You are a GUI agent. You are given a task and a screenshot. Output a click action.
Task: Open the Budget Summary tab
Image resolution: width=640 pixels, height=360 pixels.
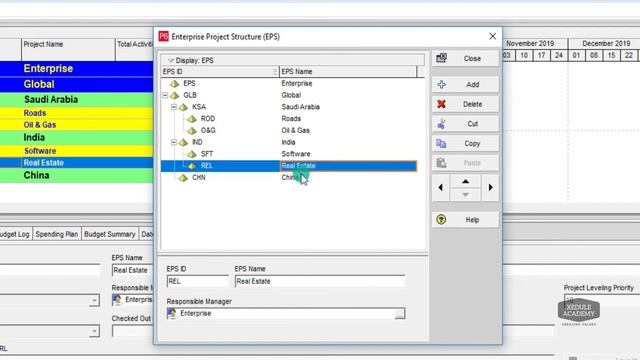pyautogui.click(x=109, y=234)
